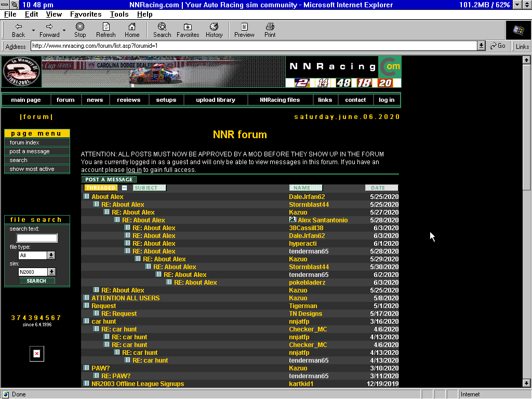Image resolution: width=532 pixels, height=399 pixels.
Task: Expand the address bar dropdown
Action: (x=481, y=46)
